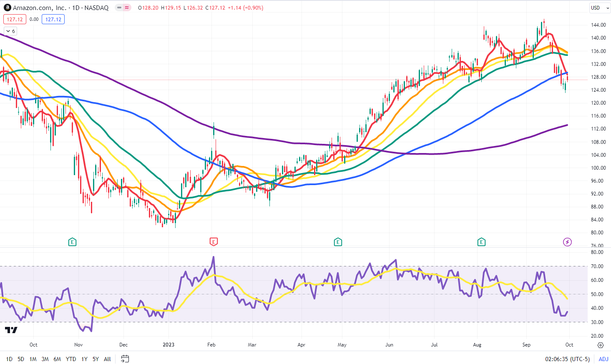Click the 80.00 price axis label
This screenshot has height=364, width=611.
pyautogui.click(x=598, y=233)
